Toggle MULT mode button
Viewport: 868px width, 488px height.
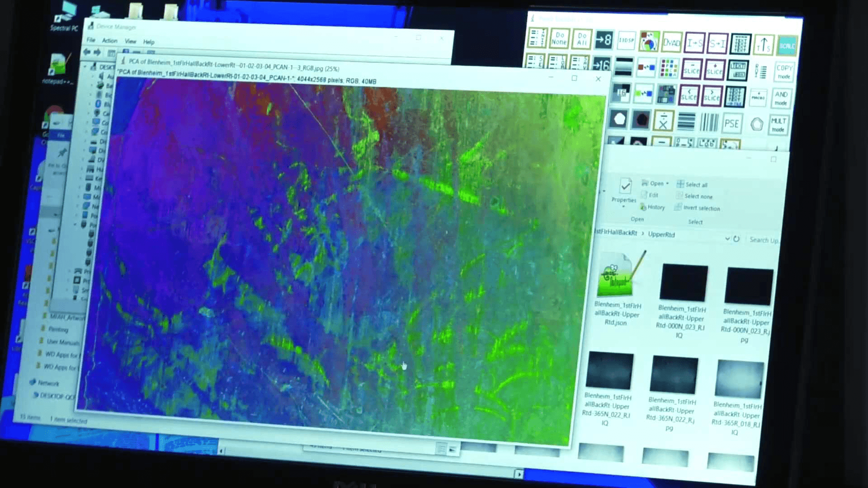778,125
